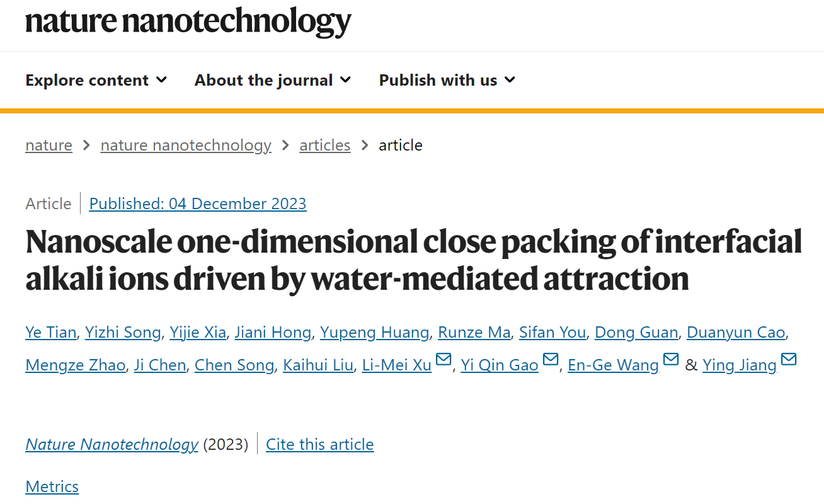Open the nature nanotechnology breadcrumb
824x504 pixels.
coord(186,146)
